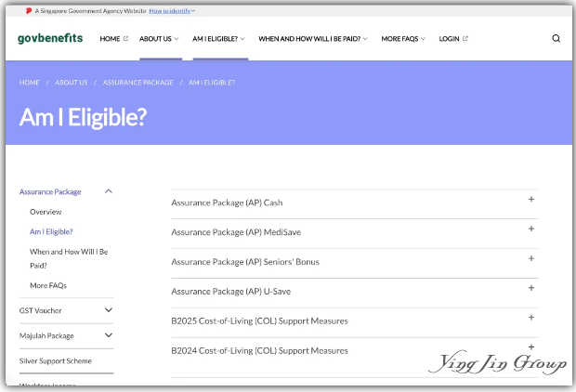Click the Login menu item
This screenshot has height=392, width=576.
(453, 39)
